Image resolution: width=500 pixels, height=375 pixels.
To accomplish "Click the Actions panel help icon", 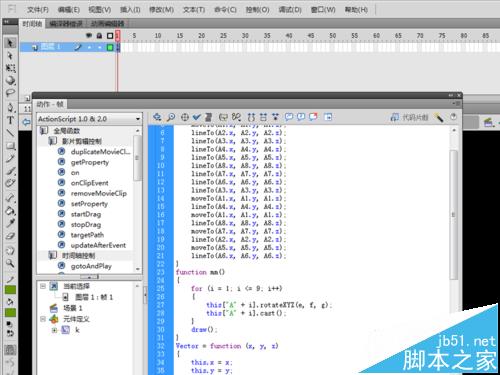I will (453, 117).
